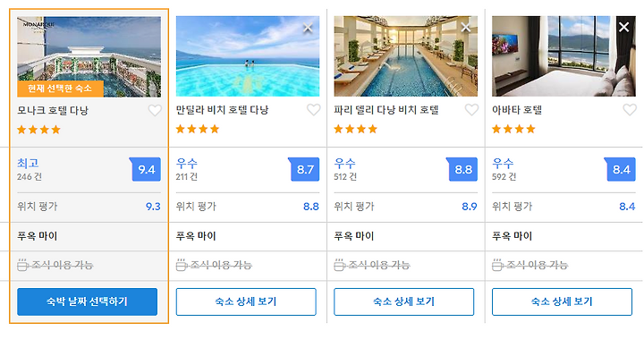Click the 9.4 review score badge
Screen dimensions: 644x339
pyautogui.click(x=146, y=169)
